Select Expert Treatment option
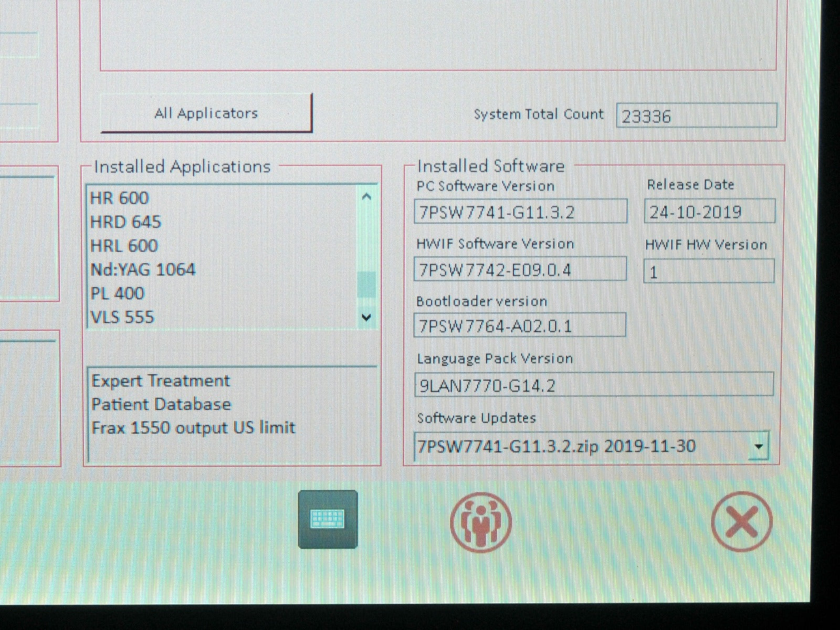 161,381
